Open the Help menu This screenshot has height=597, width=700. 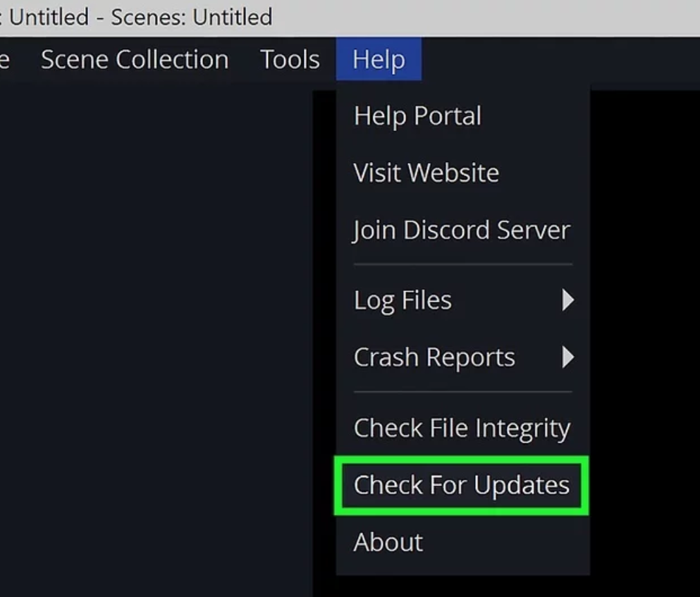pyautogui.click(x=379, y=59)
